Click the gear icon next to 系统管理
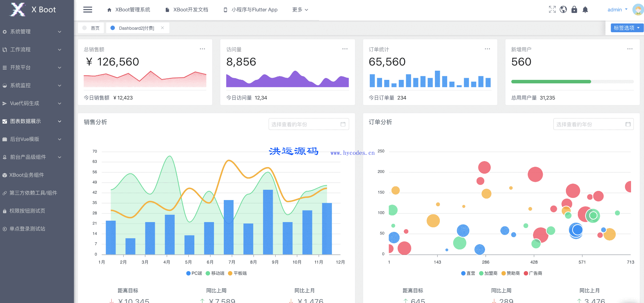644x303 pixels. tap(5, 32)
